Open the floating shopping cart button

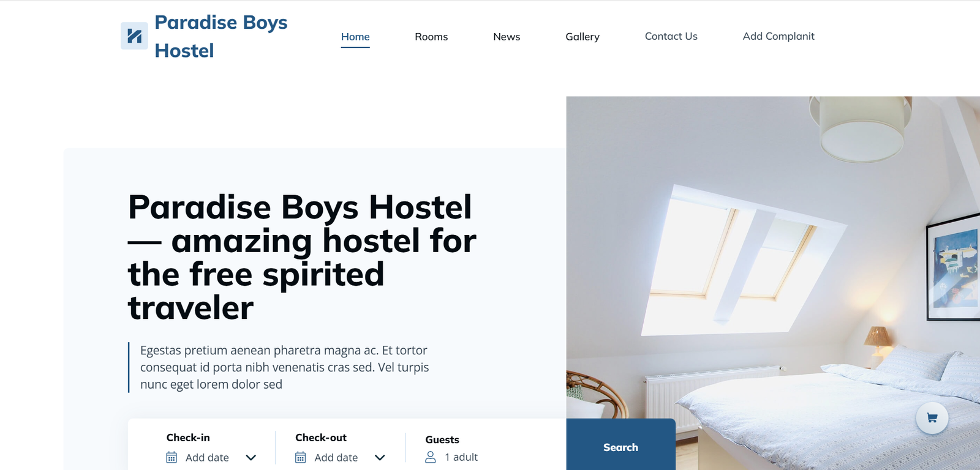932,418
